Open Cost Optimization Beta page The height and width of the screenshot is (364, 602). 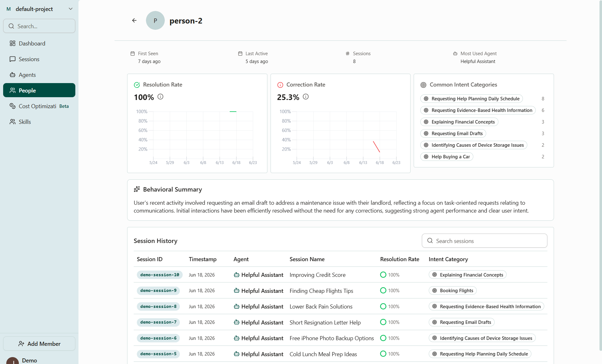(x=39, y=106)
